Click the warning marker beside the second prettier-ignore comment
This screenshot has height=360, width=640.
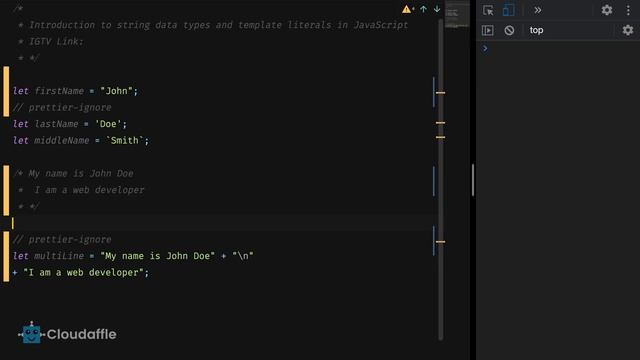[x=440, y=242]
